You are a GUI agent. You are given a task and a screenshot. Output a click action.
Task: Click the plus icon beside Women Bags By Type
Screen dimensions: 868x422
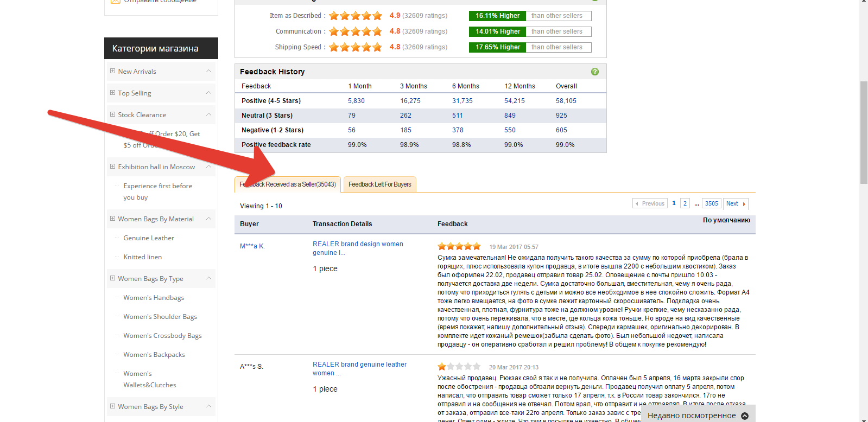(112, 278)
